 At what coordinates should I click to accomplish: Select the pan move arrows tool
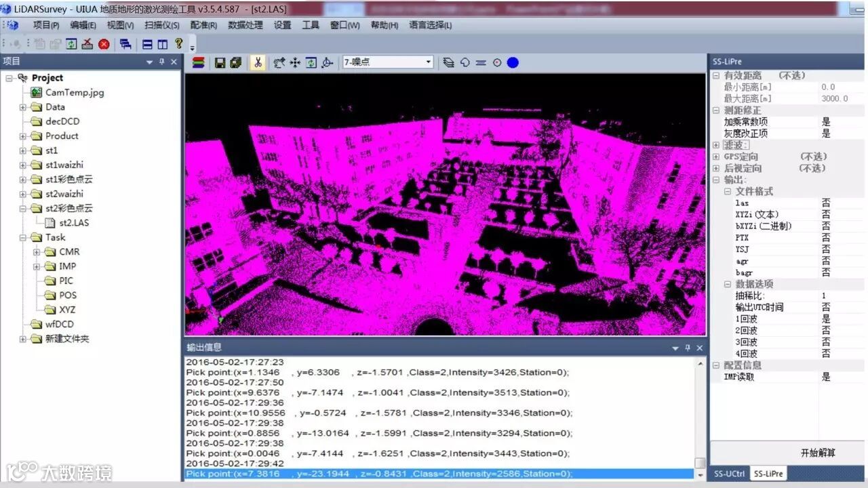[x=295, y=62]
